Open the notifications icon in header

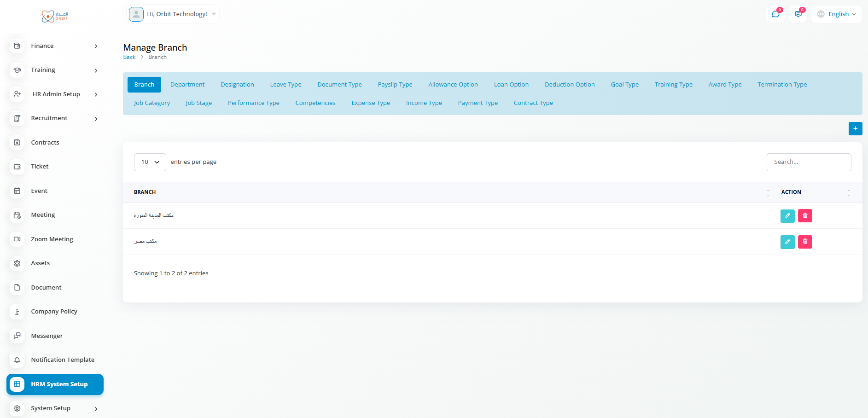[x=798, y=14]
